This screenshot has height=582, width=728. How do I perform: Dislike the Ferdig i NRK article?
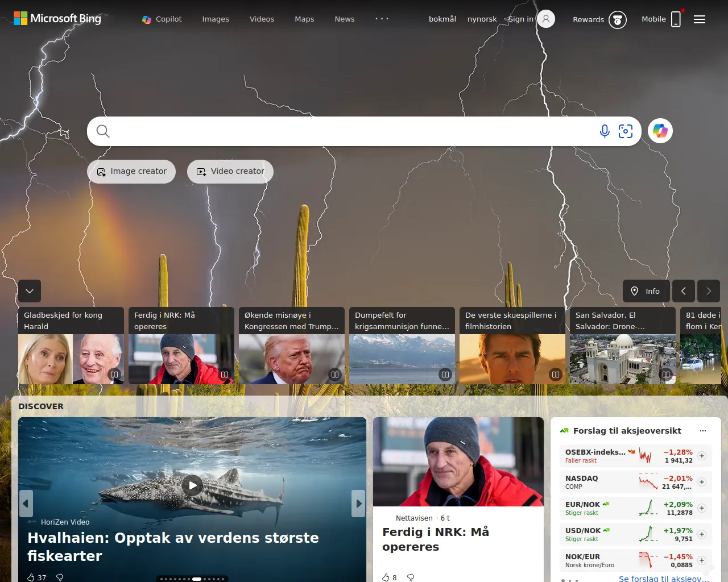point(411,577)
